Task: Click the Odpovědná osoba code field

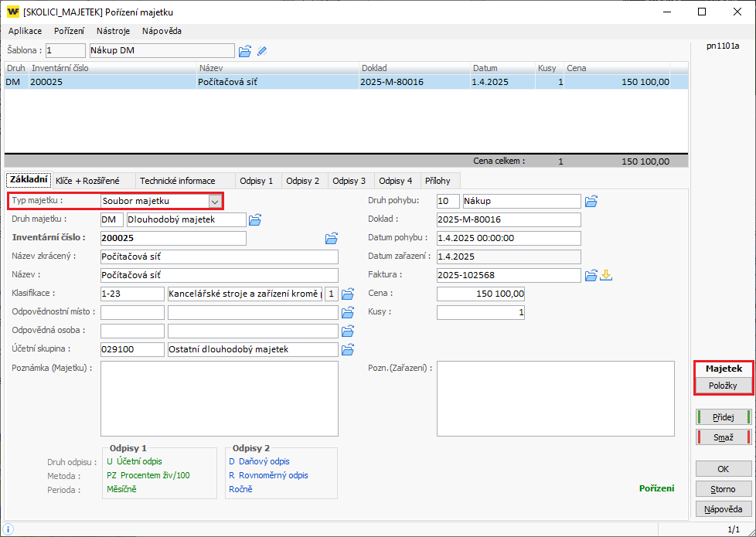Action: pos(133,331)
